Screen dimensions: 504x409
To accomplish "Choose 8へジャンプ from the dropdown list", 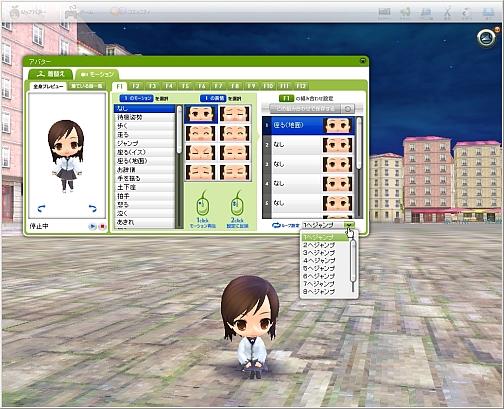I will tap(319, 292).
